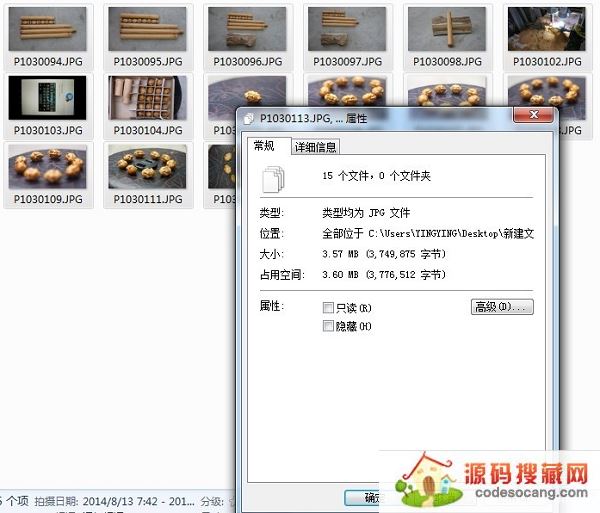Toggle the 隐藏(H) hidden checkbox
The width and height of the screenshot is (600, 513).
point(329,326)
